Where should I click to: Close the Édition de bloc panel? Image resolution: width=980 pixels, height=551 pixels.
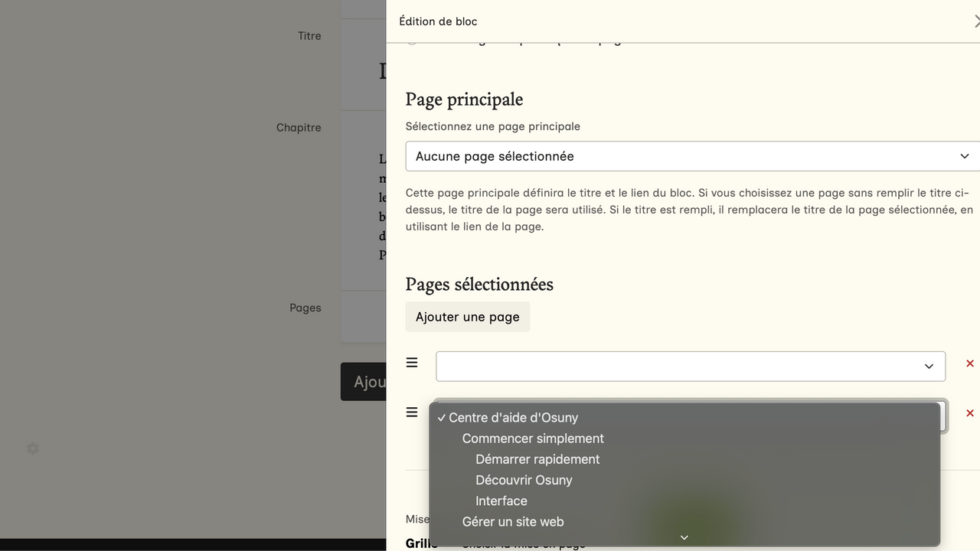pos(975,21)
